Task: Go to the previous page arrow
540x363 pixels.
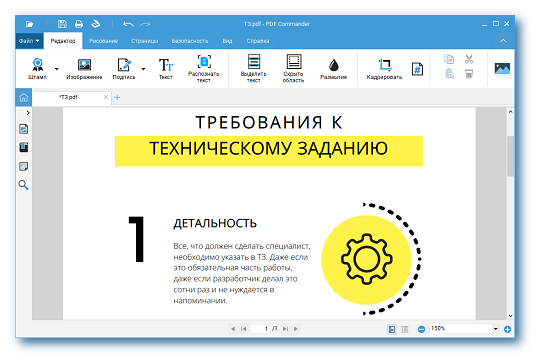Action: (233, 329)
